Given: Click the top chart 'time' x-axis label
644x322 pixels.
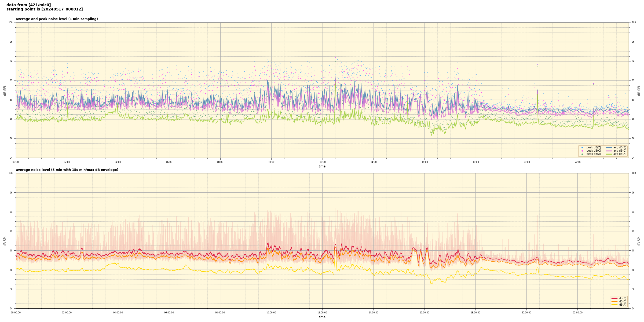Looking at the screenshot, I should click(322, 166).
